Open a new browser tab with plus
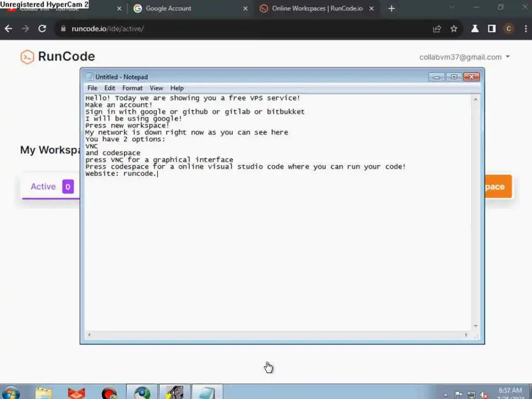Screen dimensions: 532x399 (x=392, y=8)
